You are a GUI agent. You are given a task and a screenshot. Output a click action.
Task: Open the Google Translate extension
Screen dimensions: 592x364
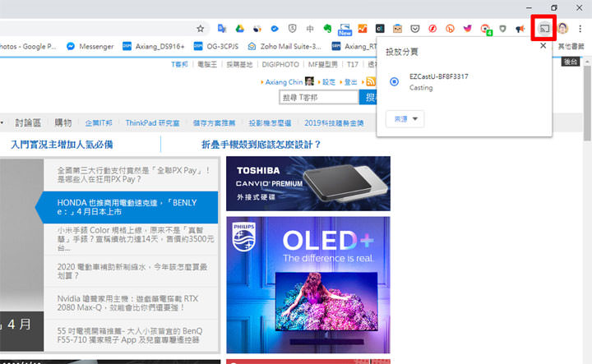(x=220, y=28)
